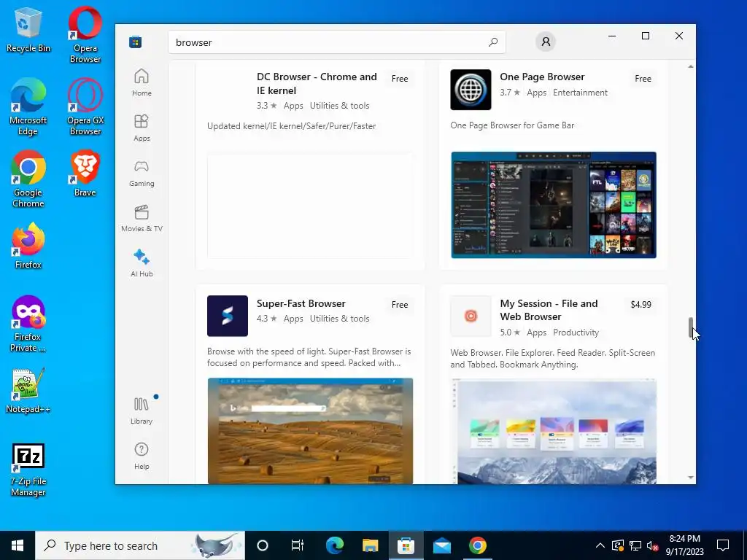Open Help in the Store sidebar
747x560 pixels.
click(142, 456)
